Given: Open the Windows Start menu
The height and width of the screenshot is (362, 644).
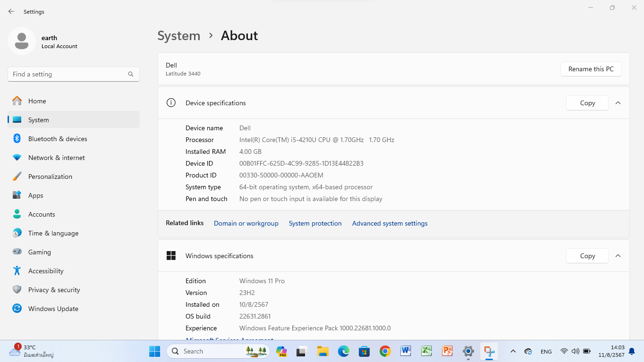Looking at the screenshot, I should [154, 351].
